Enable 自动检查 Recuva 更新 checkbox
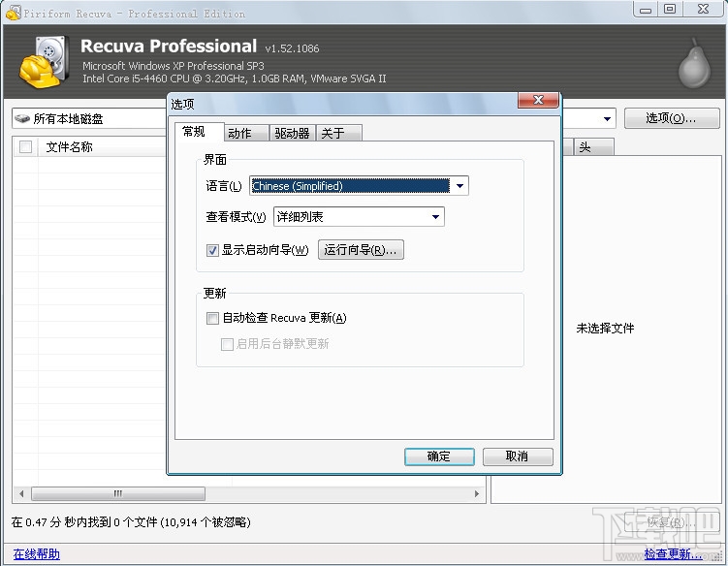This screenshot has height=566, width=728. [x=212, y=318]
